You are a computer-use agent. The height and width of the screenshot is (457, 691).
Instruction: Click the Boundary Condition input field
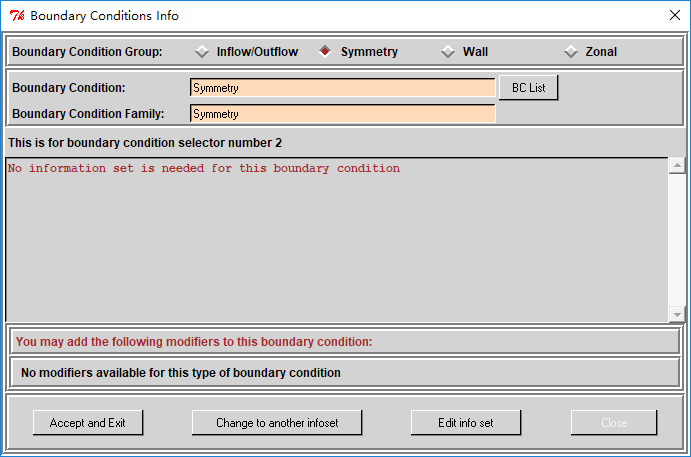pyautogui.click(x=342, y=88)
